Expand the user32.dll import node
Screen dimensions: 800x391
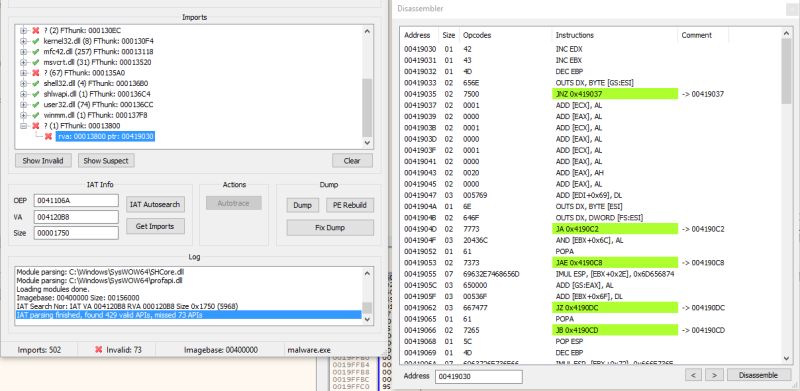pos(23,105)
